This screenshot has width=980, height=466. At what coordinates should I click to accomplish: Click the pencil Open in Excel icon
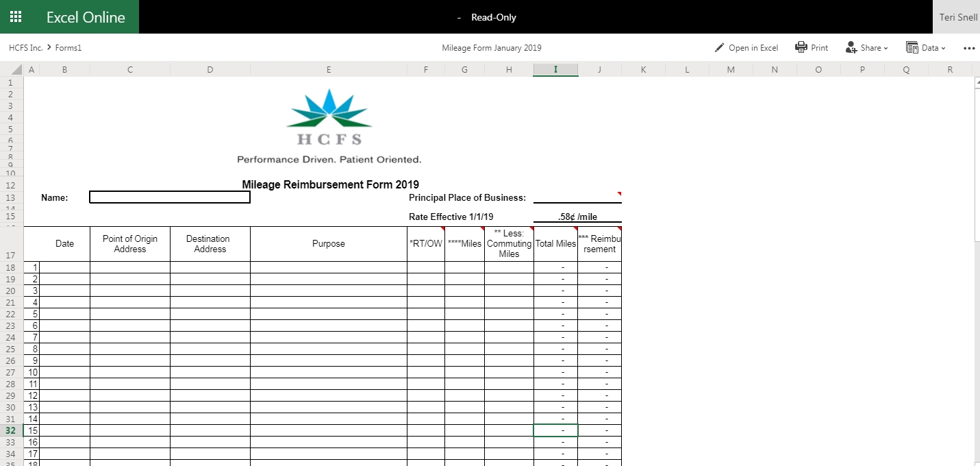pyautogui.click(x=719, y=48)
